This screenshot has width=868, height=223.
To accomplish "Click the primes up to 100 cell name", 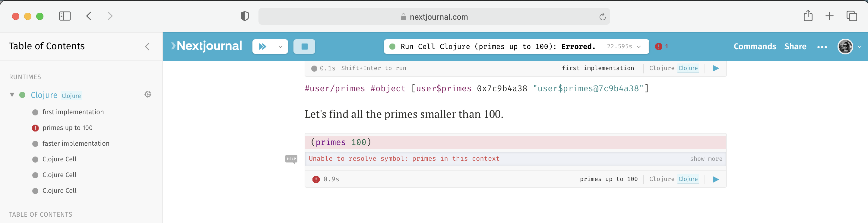I will (x=609, y=179).
